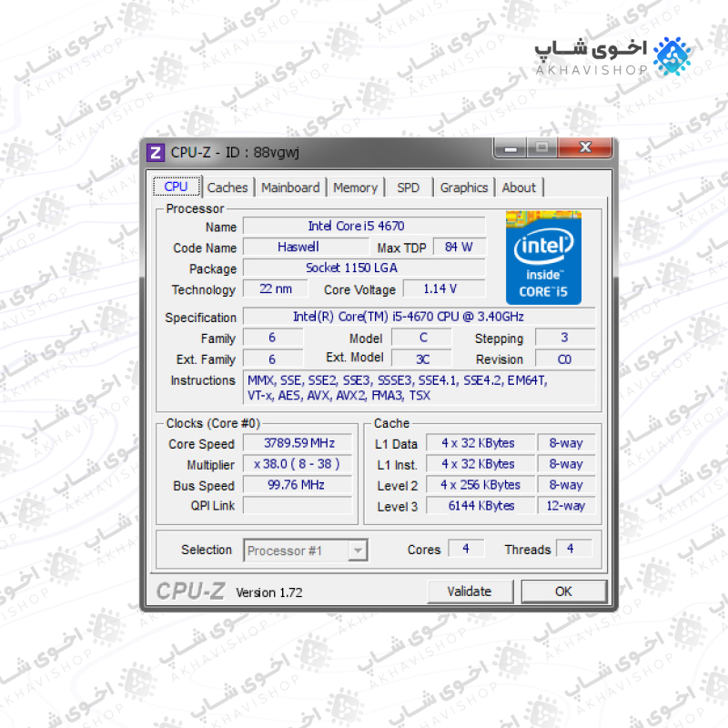728x728 pixels.
Task: Open the Processor #1 selection dropdown arrow
Action: click(x=358, y=551)
